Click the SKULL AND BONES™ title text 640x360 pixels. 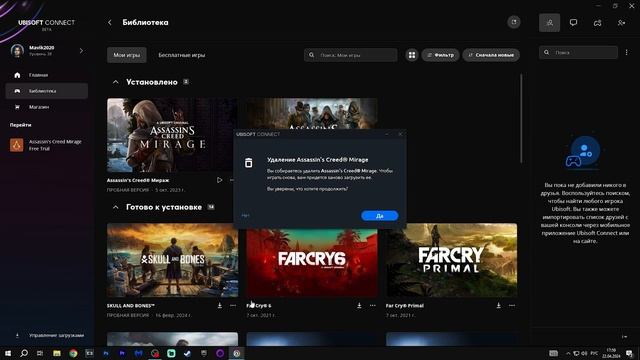coord(131,306)
